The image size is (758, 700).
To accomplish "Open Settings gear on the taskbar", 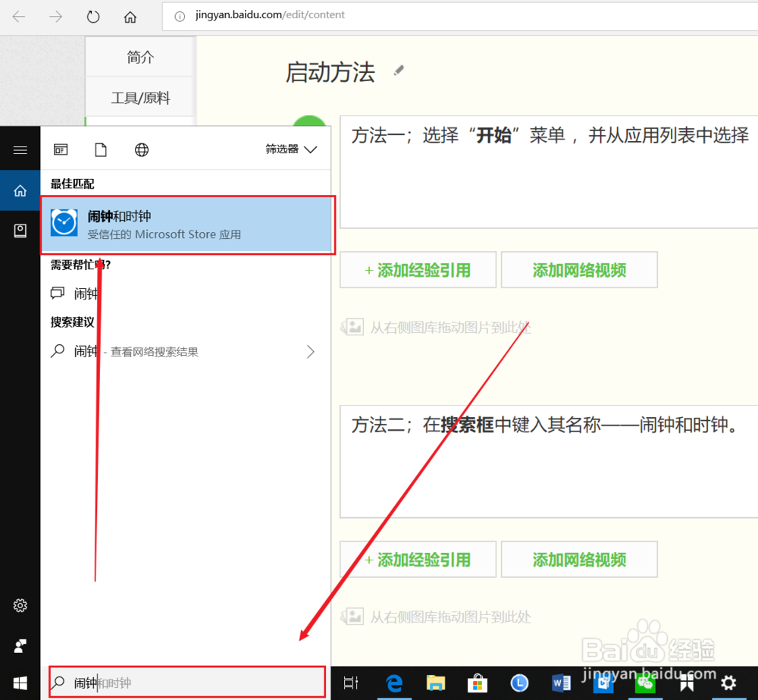I will [x=728, y=683].
